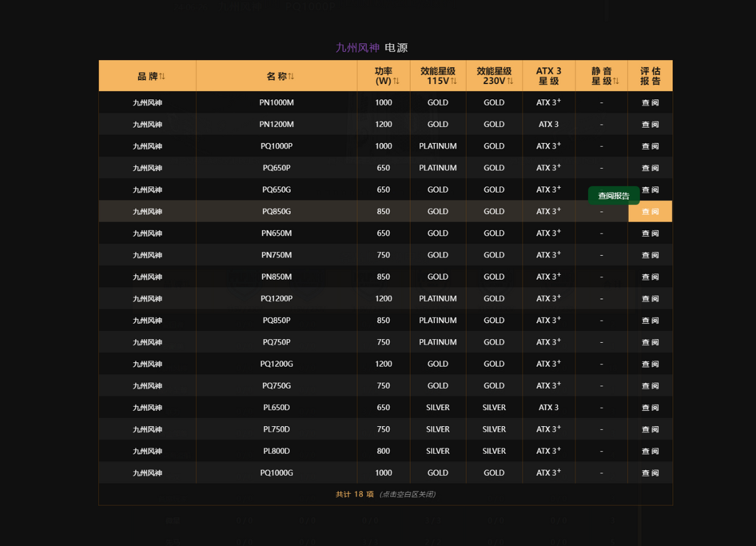Select the PQ650G model name
756x546 pixels.
point(277,190)
